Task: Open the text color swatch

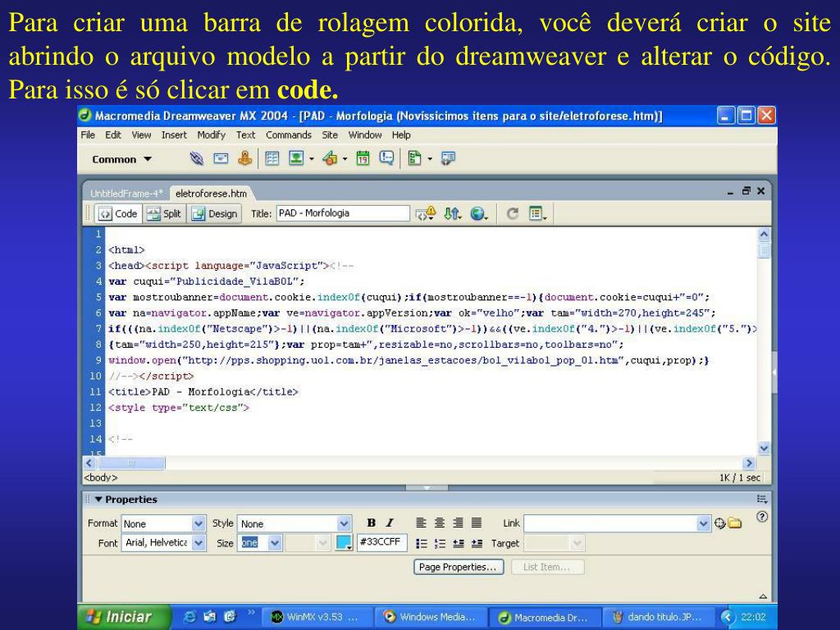Action: point(344,543)
